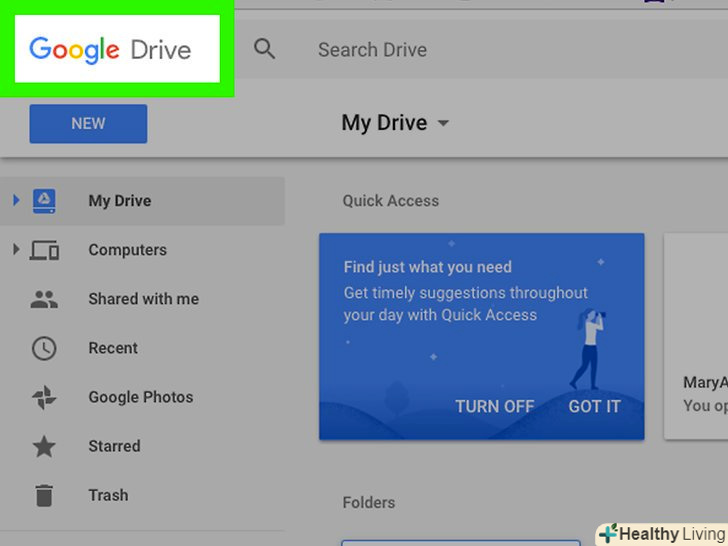This screenshot has width=728, height=546.
Task: Click GOT IT on Quick Access card
Action: (x=594, y=407)
